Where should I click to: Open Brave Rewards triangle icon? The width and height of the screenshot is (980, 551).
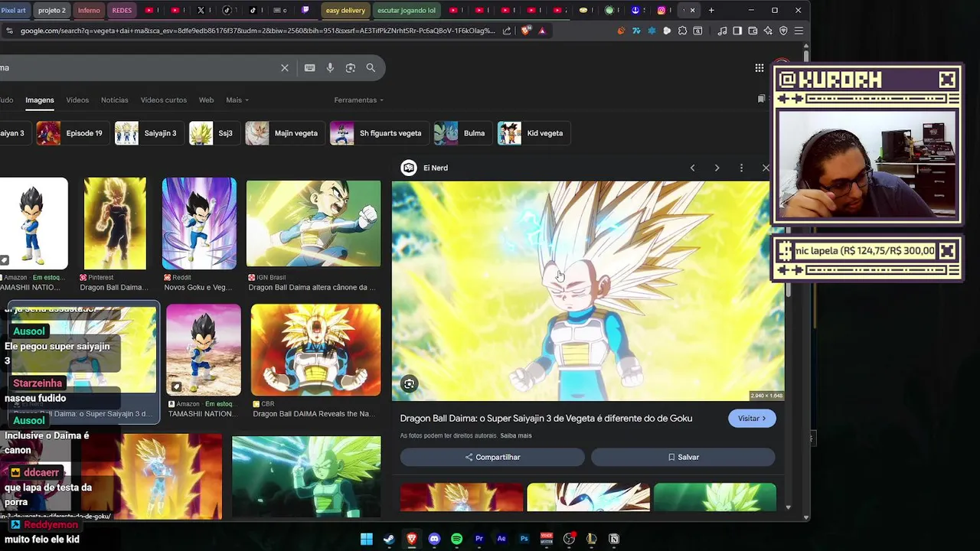point(542,31)
